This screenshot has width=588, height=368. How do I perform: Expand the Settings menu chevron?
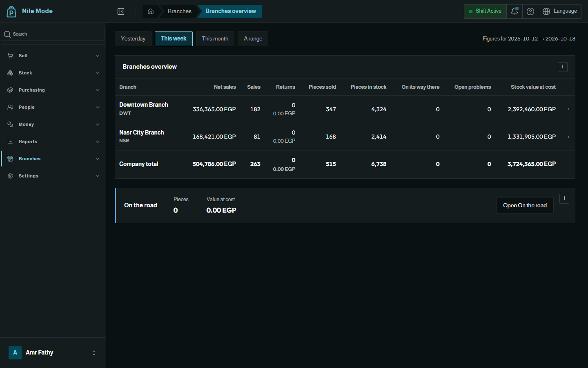98,176
